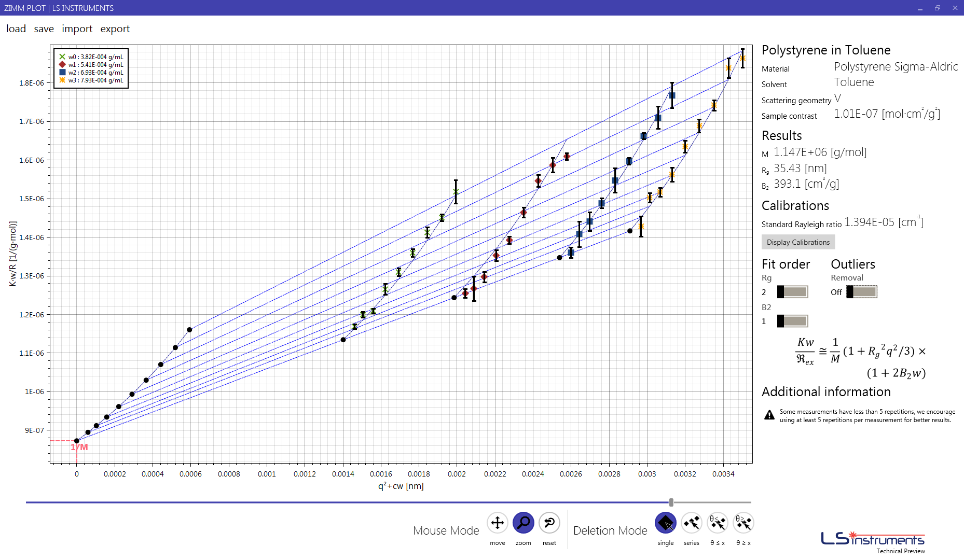Click the Material value Polystyrene Sigma-Aldric
The width and height of the screenshot is (964, 560).
(896, 66)
